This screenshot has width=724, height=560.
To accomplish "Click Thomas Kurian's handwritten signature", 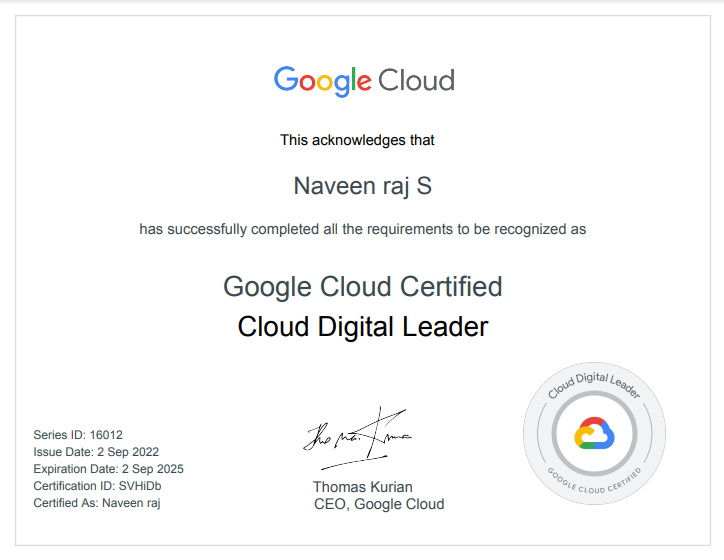I will click(x=357, y=438).
